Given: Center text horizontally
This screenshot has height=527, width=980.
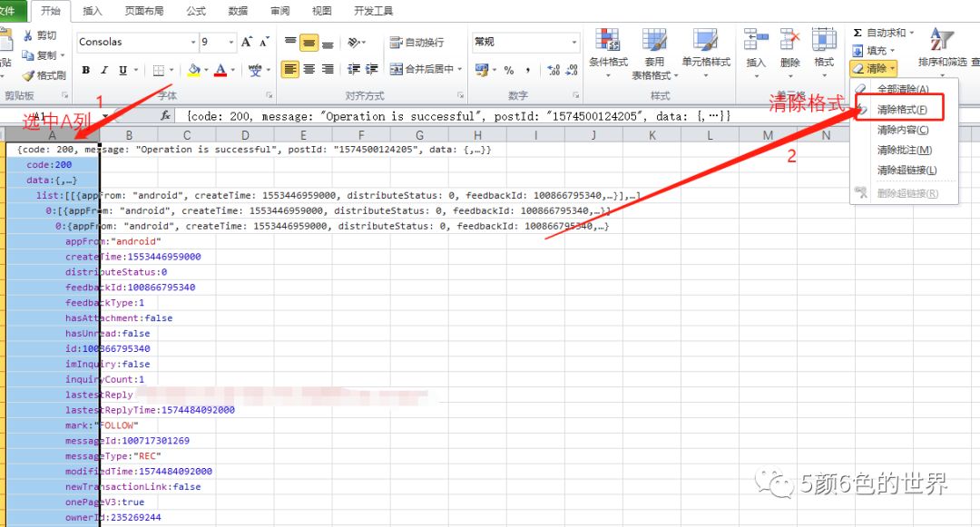Looking at the screenshot, I should coord(309,69).
